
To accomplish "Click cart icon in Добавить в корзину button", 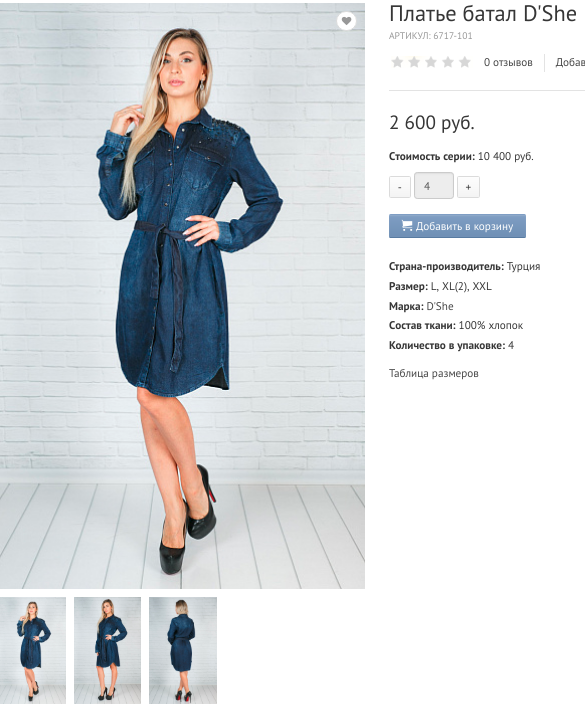I will tap(407, 225).
